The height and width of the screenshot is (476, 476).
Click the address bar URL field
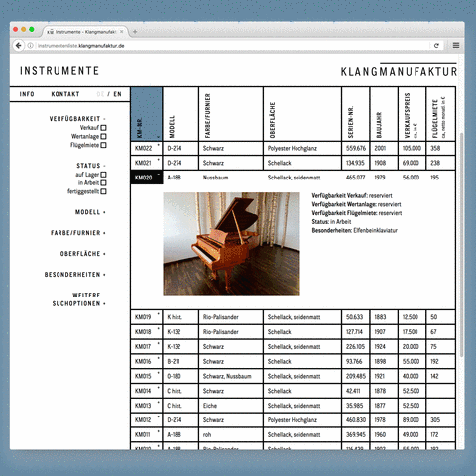tap(231, 46)
